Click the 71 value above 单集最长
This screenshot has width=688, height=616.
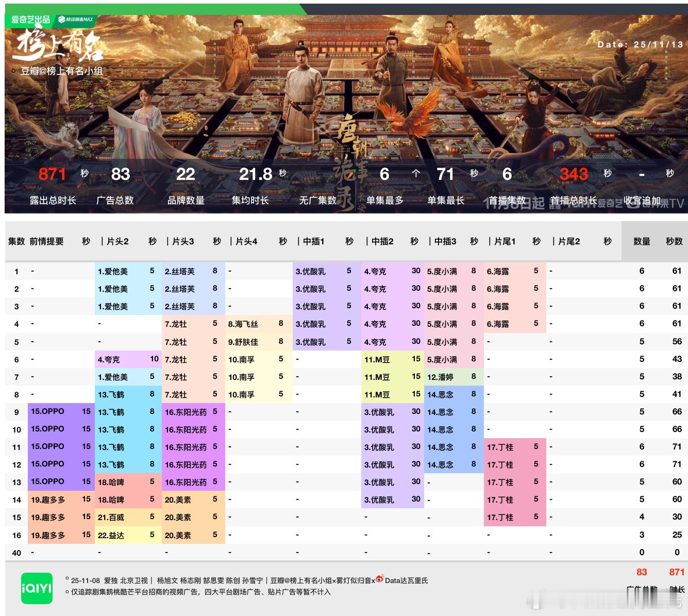pos(445,174)
